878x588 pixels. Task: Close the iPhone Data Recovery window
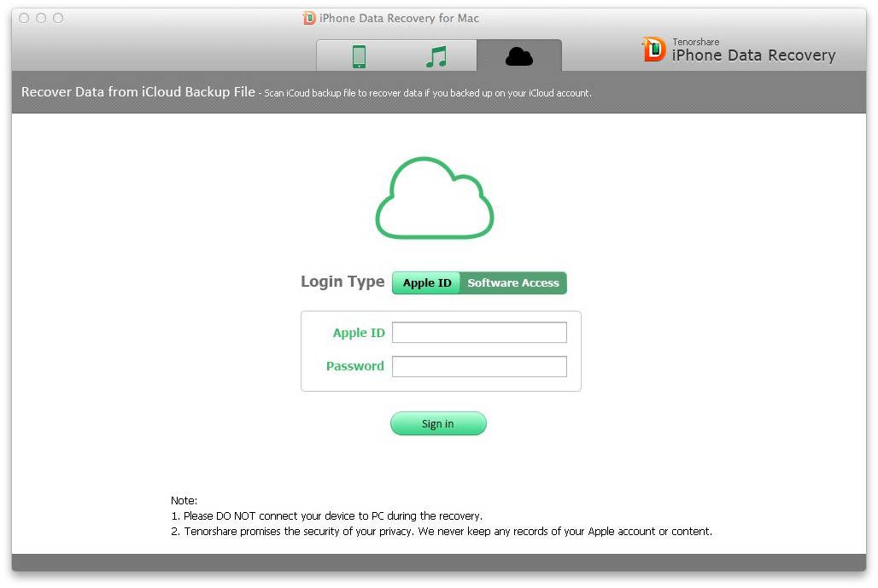coord(24,18)
